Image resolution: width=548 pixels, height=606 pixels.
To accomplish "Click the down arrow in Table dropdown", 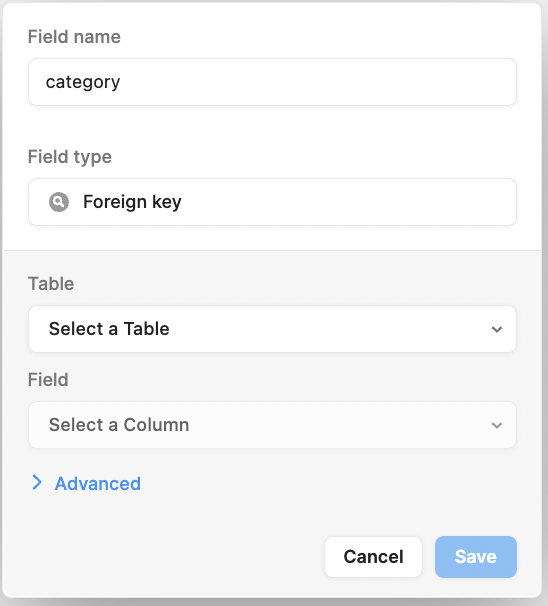I will (x=497, y=329).
